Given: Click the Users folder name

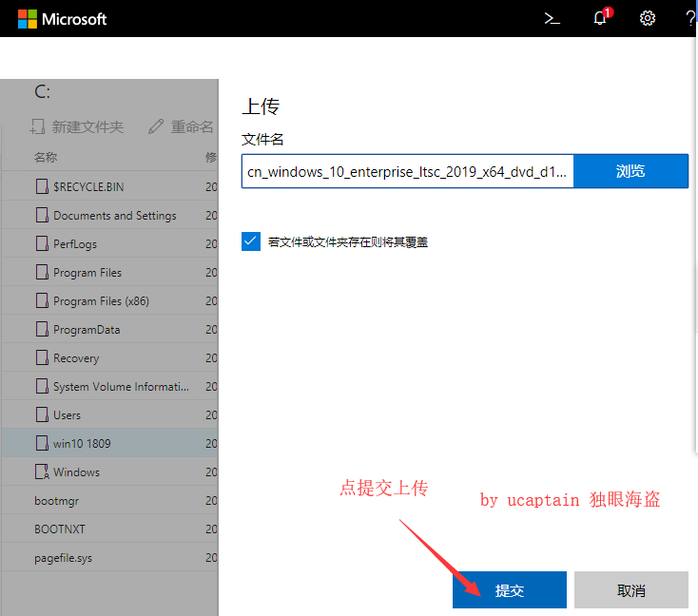Looking at the screenshot, I should 67,414.
